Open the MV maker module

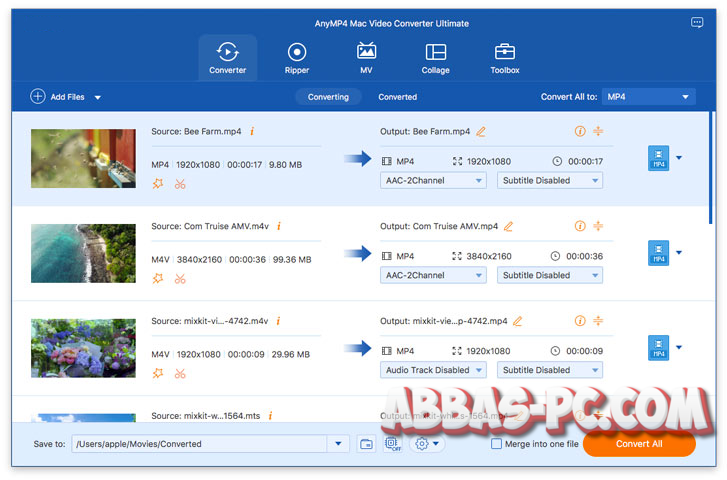click(366, 58)
